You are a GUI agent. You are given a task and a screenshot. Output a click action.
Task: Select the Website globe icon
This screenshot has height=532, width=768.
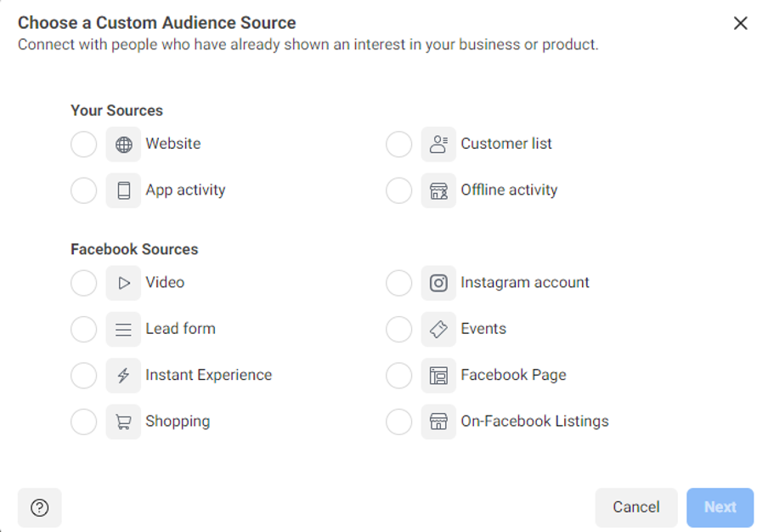(x=123, y=144)
